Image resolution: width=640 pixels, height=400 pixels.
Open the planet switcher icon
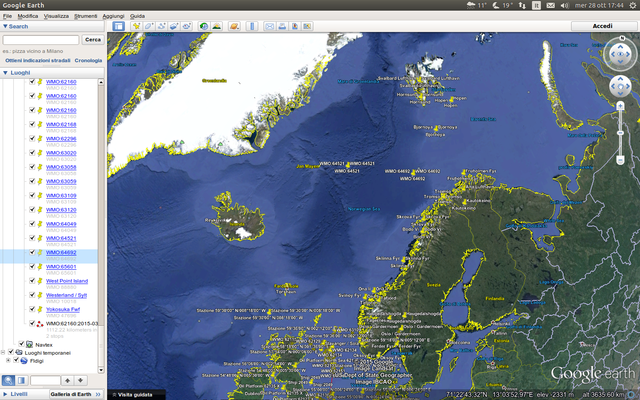pos(234,26)
